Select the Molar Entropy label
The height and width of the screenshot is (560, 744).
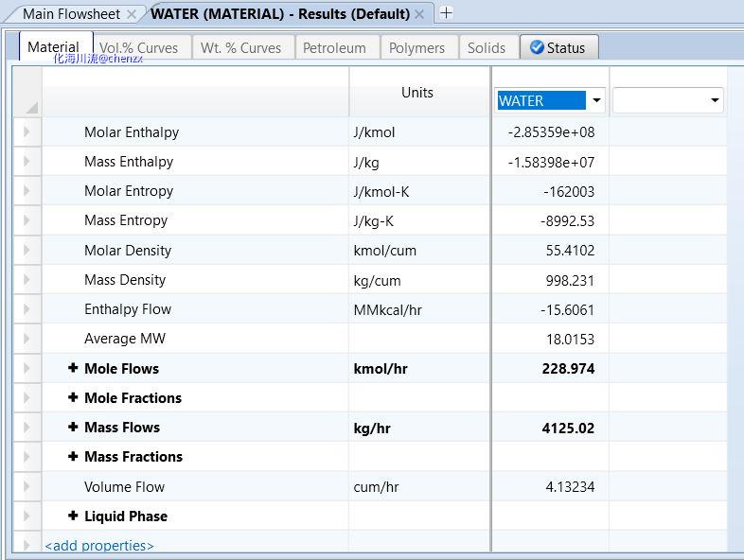coord(129,191)
